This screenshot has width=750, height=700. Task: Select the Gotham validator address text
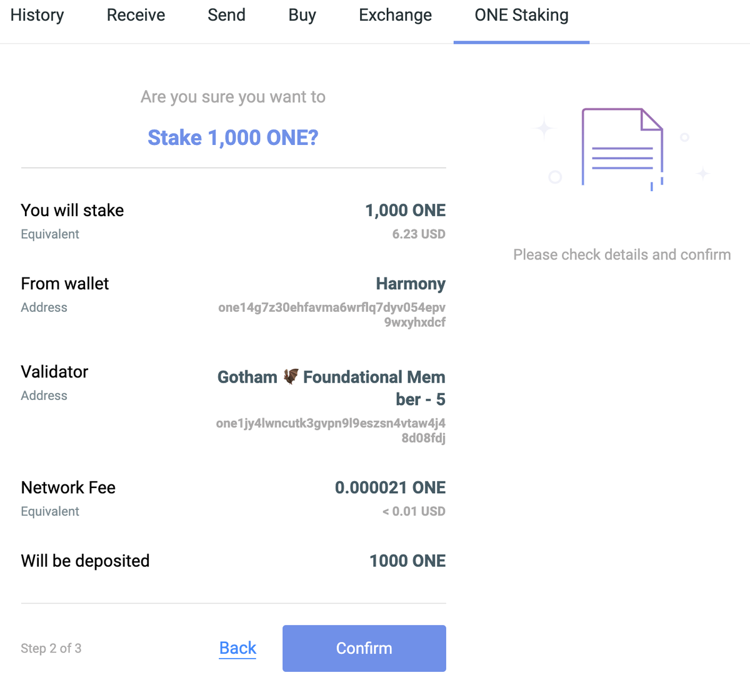click(331, 430)
